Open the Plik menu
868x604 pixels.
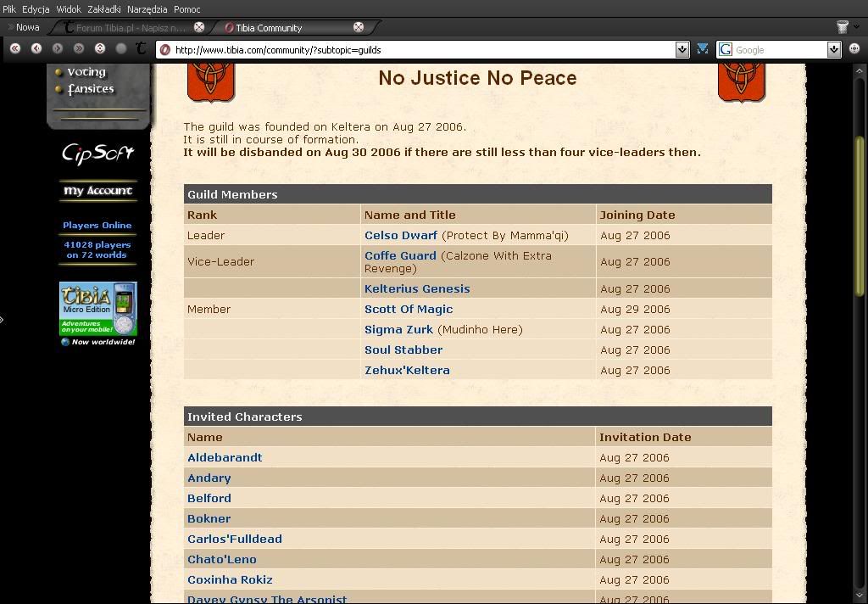click(9, 9)
